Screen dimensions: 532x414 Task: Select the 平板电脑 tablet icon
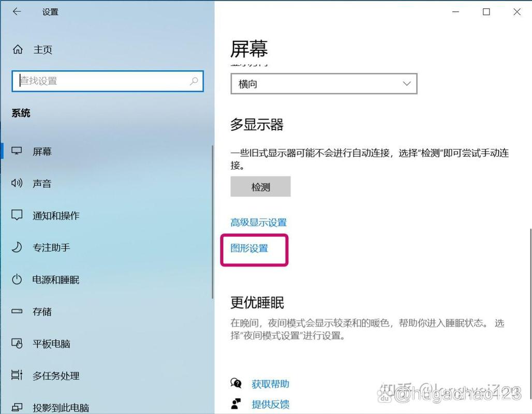(x=17, y=344)
